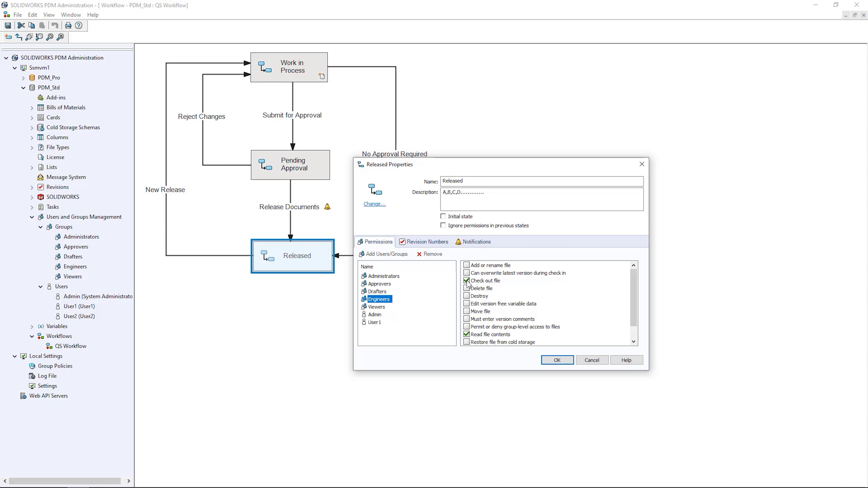Viewport: 868px width, 488px height.
Task: Switch to Revision Numbers tab
Action: click(x=426, y=241)
